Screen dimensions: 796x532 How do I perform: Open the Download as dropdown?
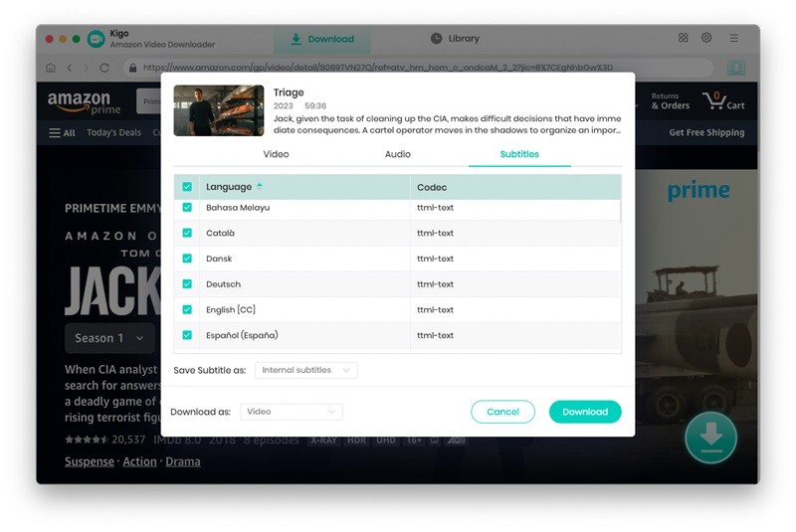pos(292,412)
